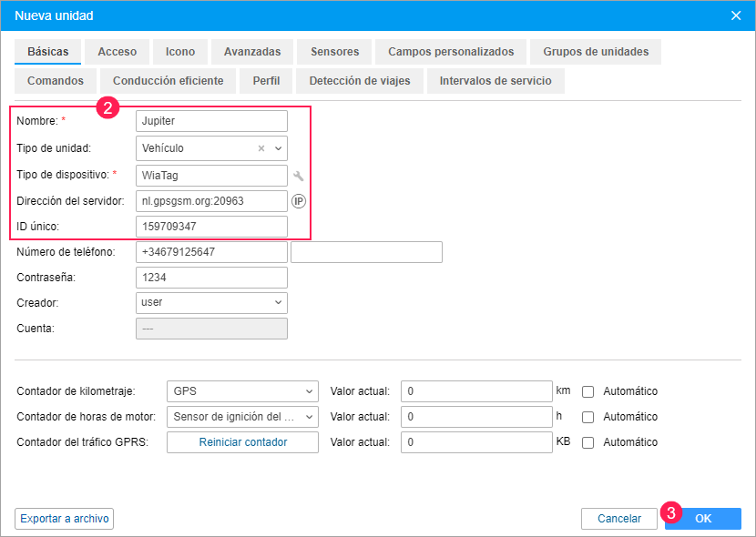756x537 pixels.
Task: Click the Contador de kilometraje label
Action: (x=77, y=391)
